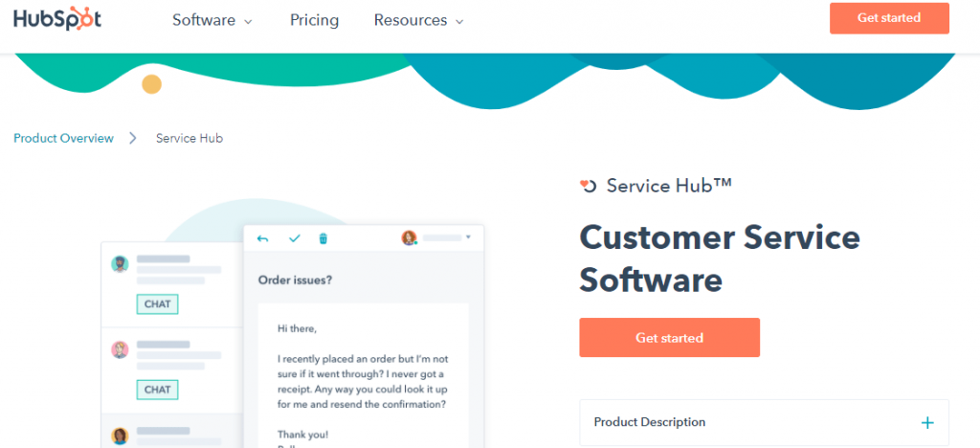This screenshot has height=448, width=980.
Task: Click the 'Thank you!' line in the message
Action: click(x=303, y=435)
